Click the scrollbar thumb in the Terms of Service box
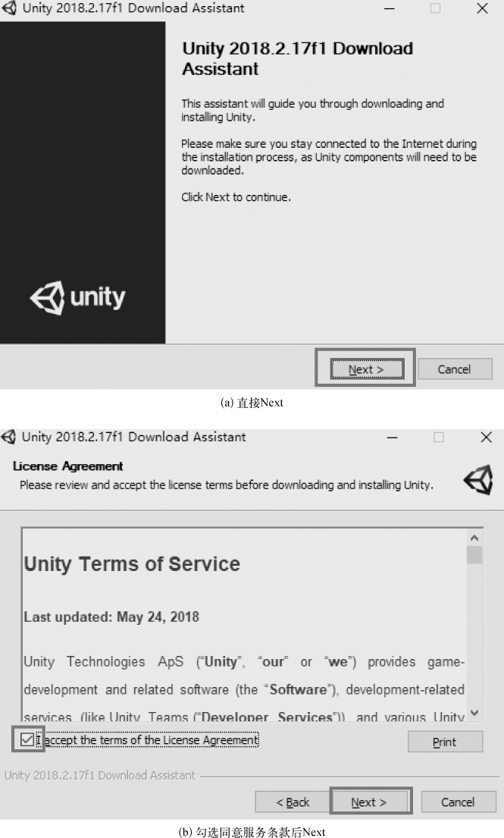This screenshot has height=838, width=504. click(474, 554)
